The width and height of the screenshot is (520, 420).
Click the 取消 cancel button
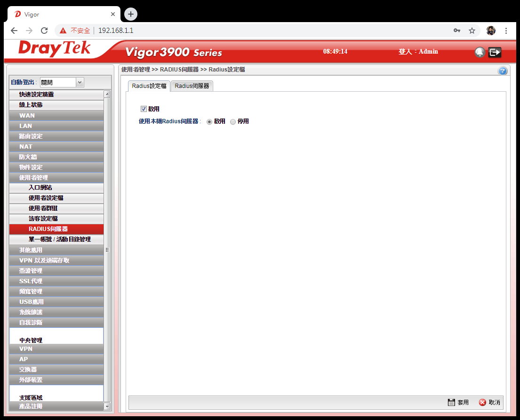coord(489,403)
